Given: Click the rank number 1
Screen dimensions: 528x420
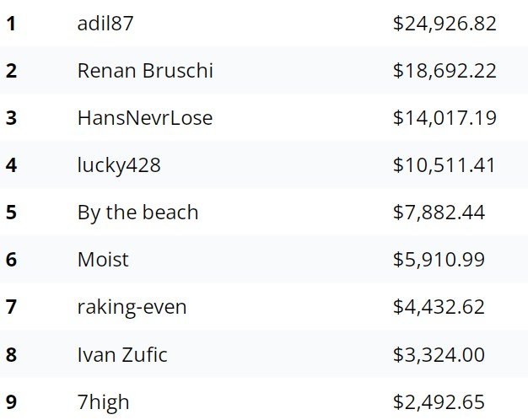Looking at the screenshot, I should tap(11, 24).
